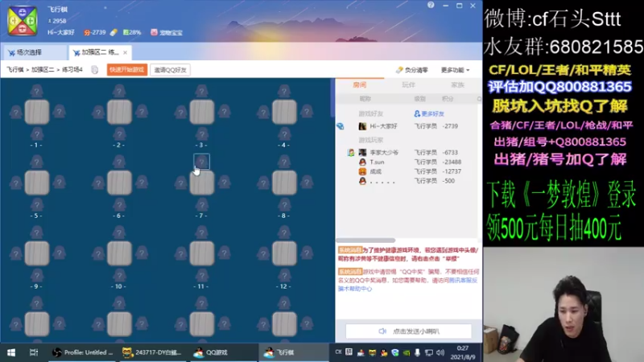Image resolution: width=644 pixels, height=362 pixels.
Task: Switch to Profile: Untitled taskbar item
Action: click(83, 352)
